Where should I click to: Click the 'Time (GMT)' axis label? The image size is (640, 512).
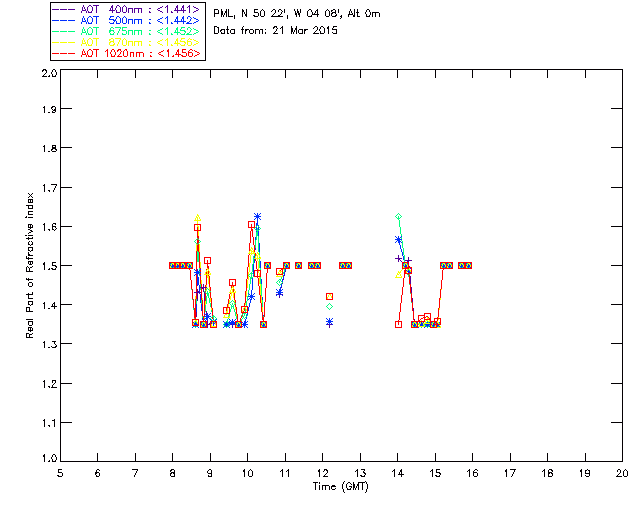341,487
